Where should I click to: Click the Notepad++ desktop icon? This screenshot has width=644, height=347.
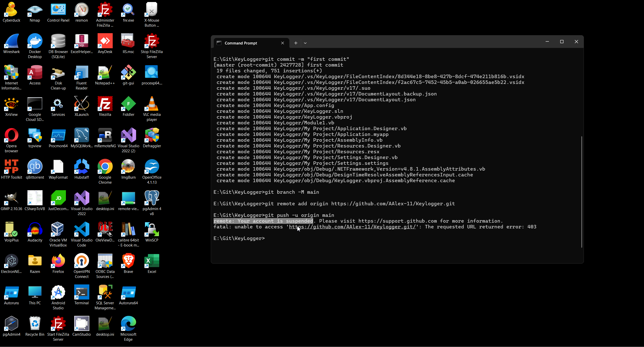[105, 73]
